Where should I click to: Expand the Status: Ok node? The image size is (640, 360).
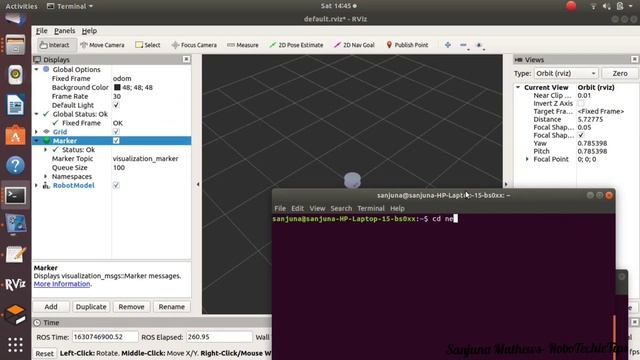point(45,149)
